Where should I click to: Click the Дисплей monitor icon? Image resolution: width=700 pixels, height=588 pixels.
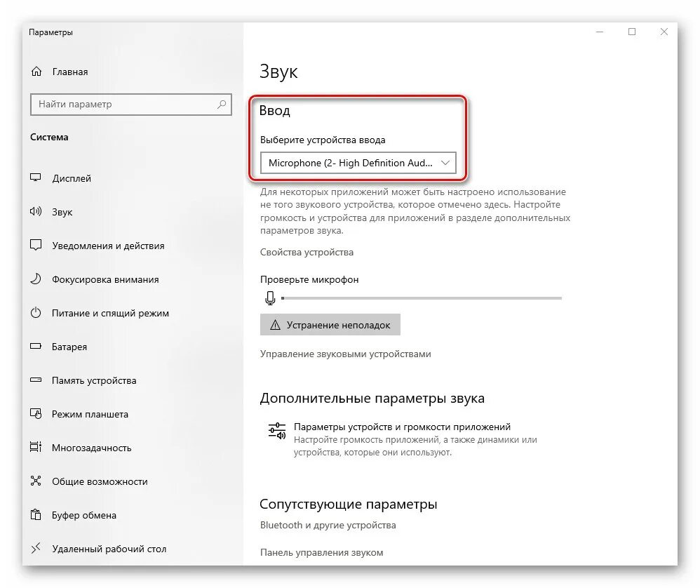click(x=35, y=178)
